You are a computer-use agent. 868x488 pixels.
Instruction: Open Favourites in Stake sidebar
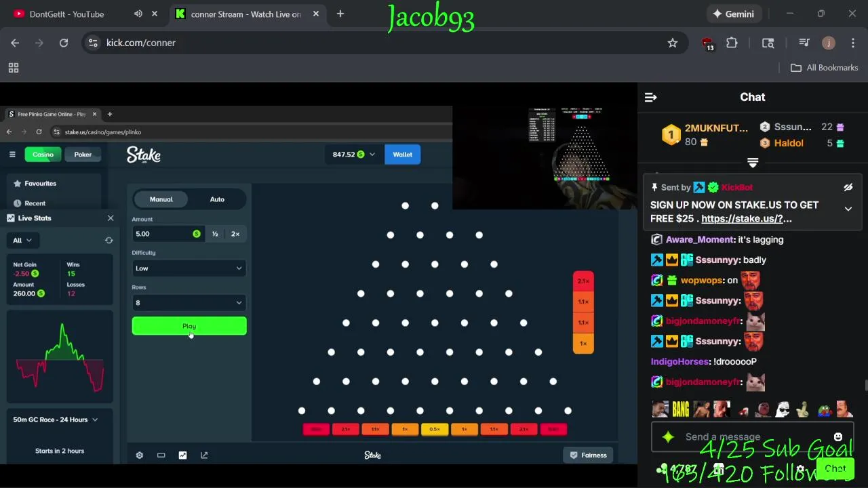40,184
